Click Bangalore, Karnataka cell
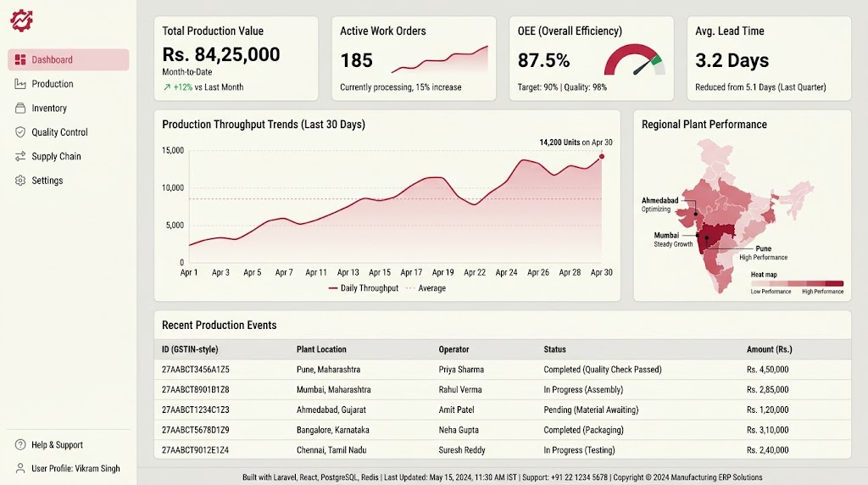Screen dimensions: 868x485 click(332, 430)
